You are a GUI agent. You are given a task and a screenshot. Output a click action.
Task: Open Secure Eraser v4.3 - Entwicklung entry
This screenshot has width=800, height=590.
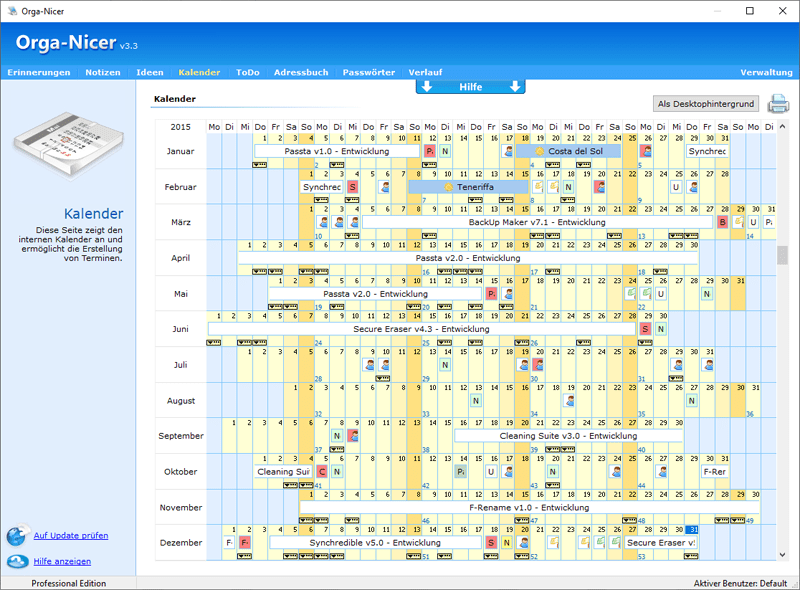421,329
